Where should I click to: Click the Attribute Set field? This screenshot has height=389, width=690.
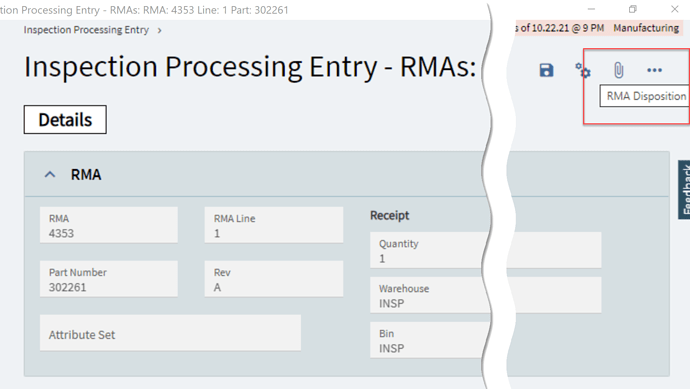pyautogui.click(x=170, y=333)
